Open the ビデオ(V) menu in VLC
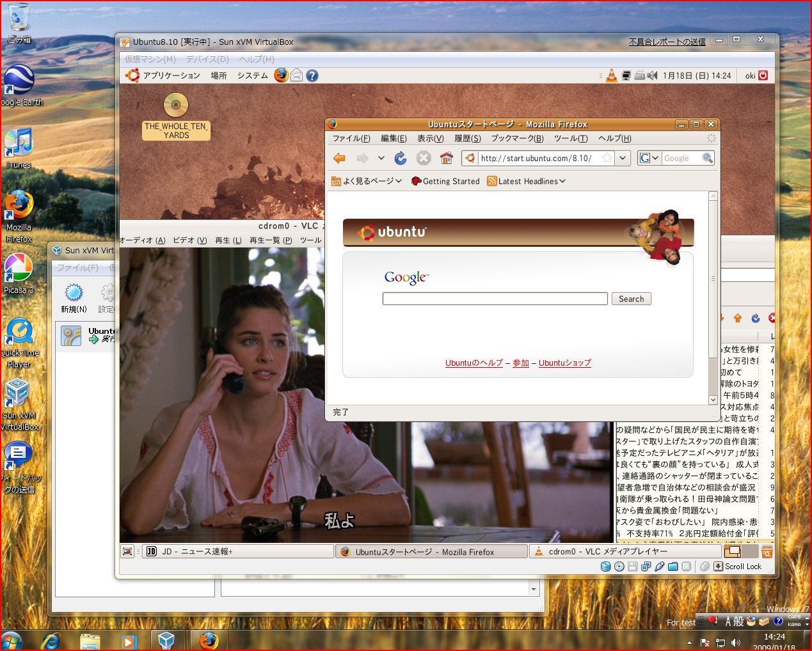The image size is (812, 651). point(190,240)
